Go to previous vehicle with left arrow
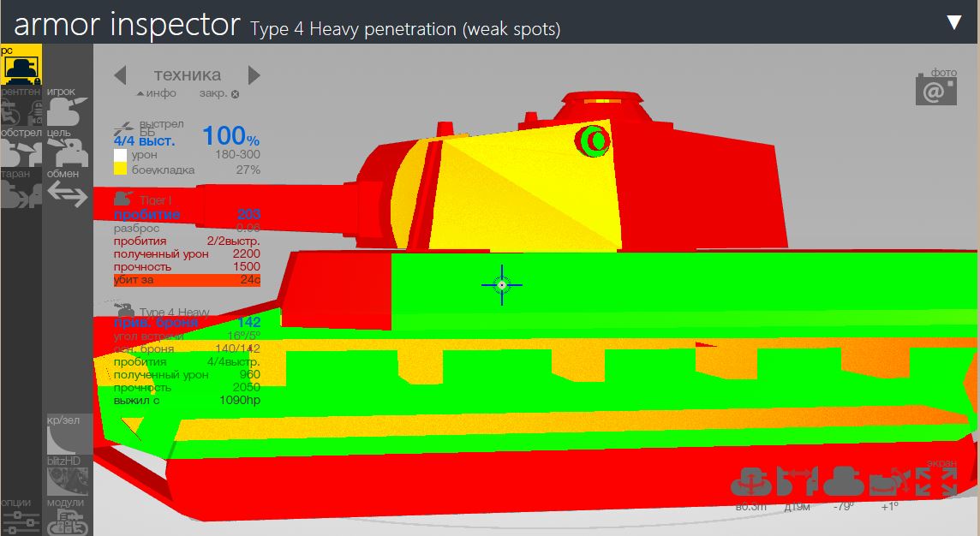Image resolution: width=980 pixels, height=536 pixels. [x=120, y=75]
